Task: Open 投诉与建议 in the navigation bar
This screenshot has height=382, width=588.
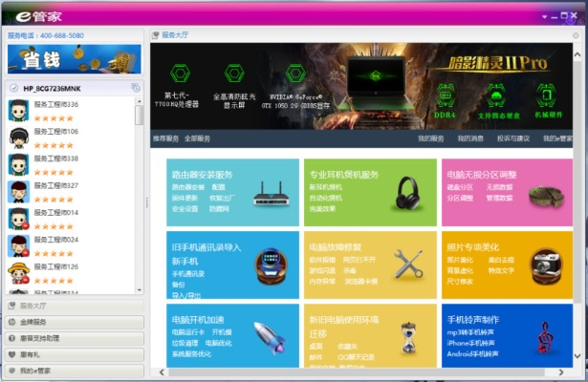Action: point(513,138)
